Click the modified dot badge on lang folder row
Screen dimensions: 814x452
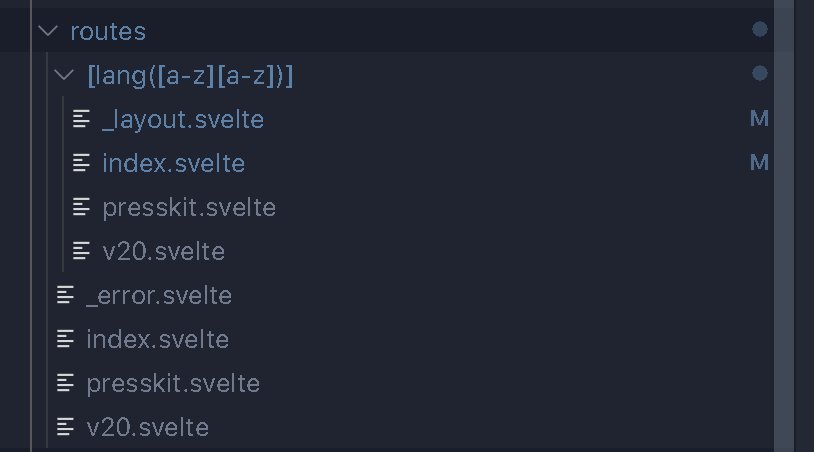click(x=759, y=73)
